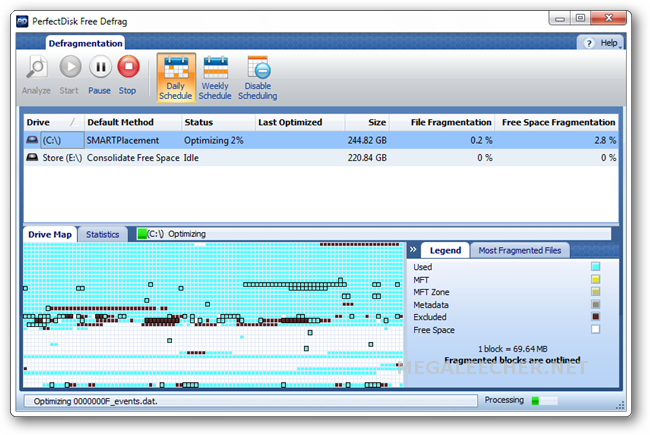Image resolution: width=650 pixels, height=435 pixels.
Task: Click the window resize grip
Action: coord(620,406)
